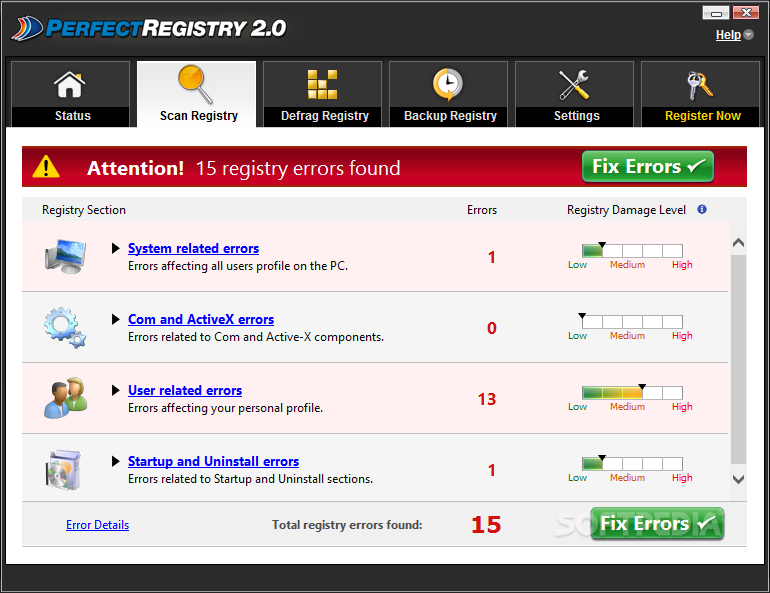
Task: Click the scrollbar down arrow
Action: [738, 479]
